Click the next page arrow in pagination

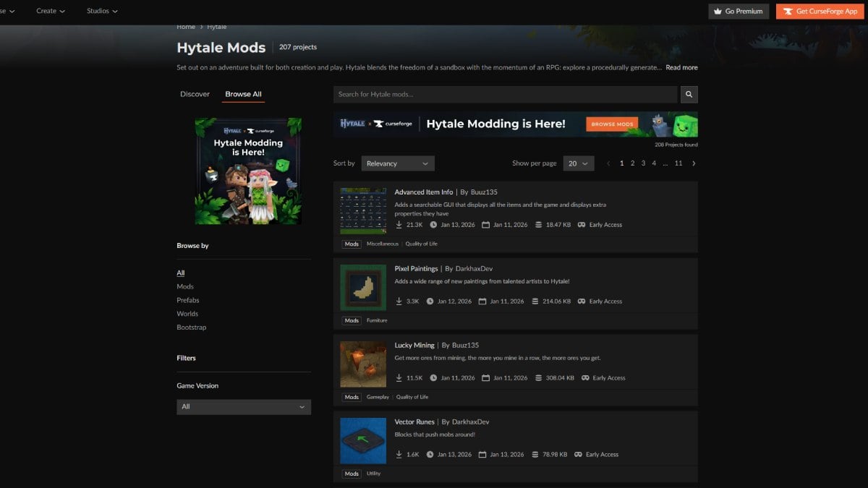coord(694,163)
